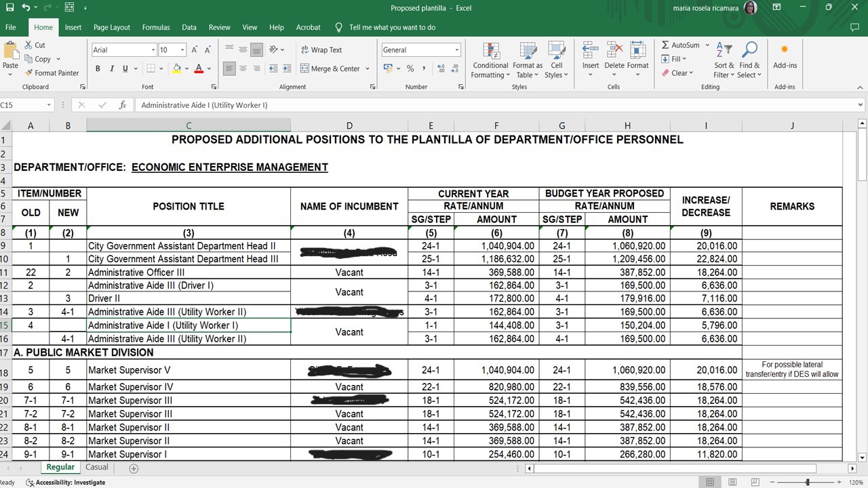The height and width of the screenshot is (488, 868).
Task: Select the Fill Color yellow swatch
Action: click(177, 68)
